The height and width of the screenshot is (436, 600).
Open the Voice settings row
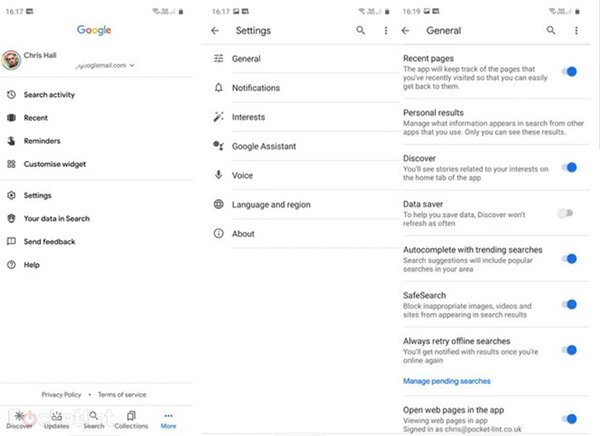300,175
